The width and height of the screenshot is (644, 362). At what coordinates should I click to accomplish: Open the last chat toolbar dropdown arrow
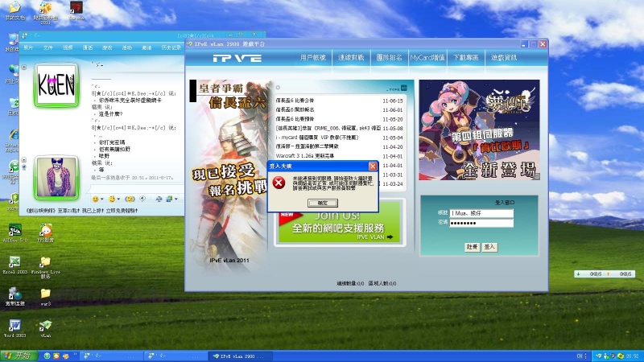(176, 200)
